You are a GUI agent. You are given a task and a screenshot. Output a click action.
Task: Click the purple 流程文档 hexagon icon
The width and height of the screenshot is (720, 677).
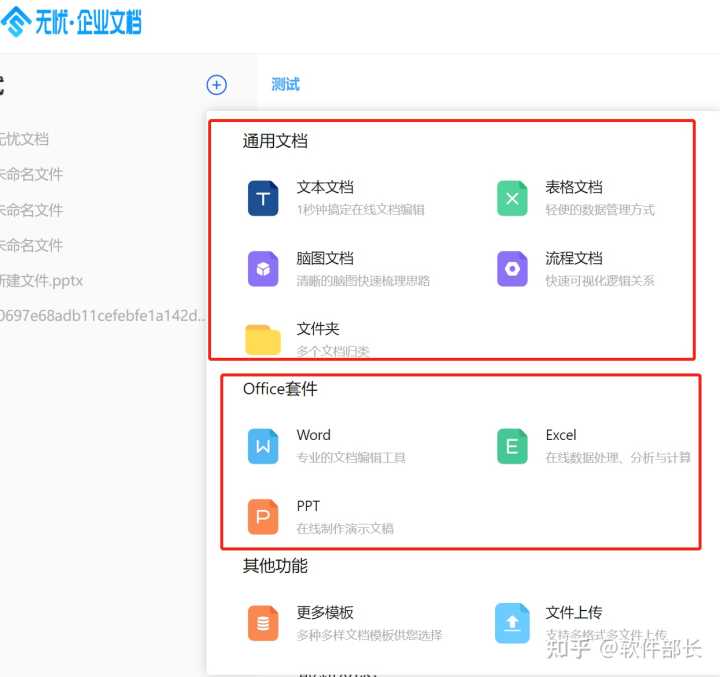click(512, 269)
